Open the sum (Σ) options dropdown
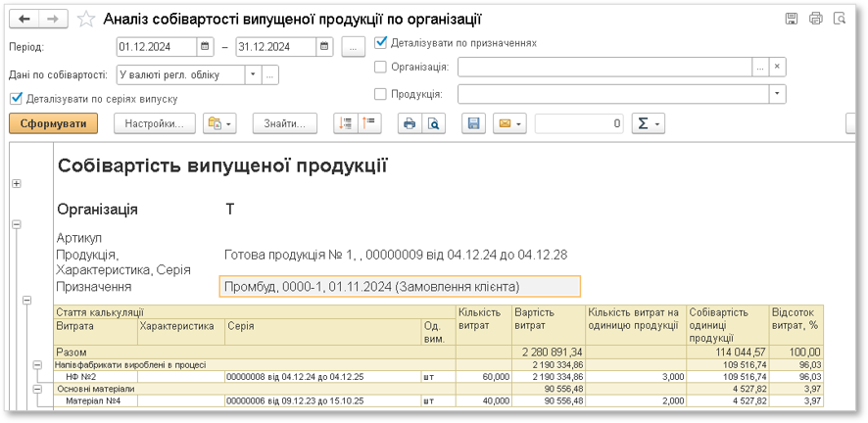This screenshot has height=423, width=868. point(649,123)
